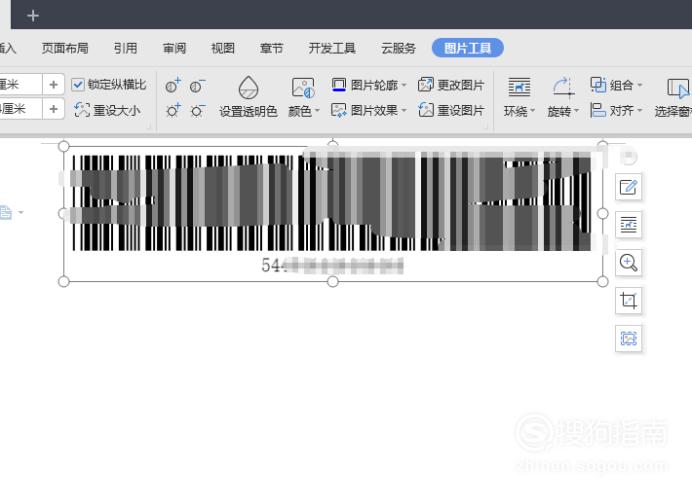The height and width of the screenshot is (500, 692).
Task: Click the text wrap floating icon
Action: [x=628, y=225]
